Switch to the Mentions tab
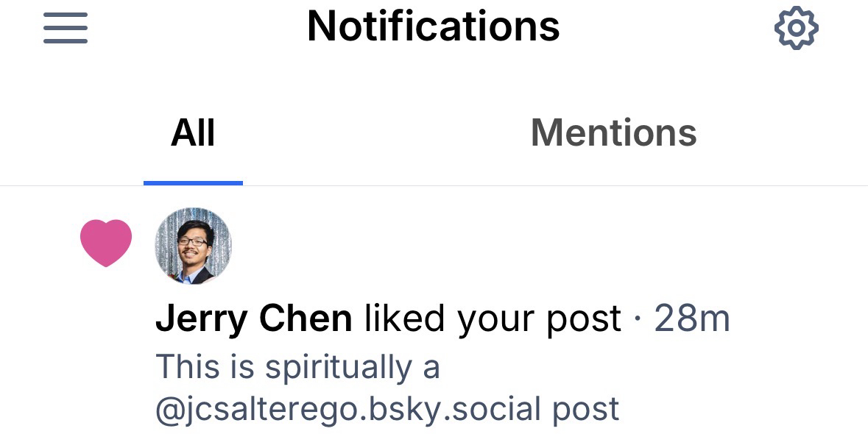 coord(613,132)
